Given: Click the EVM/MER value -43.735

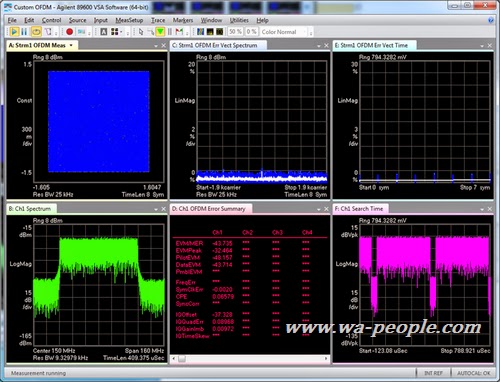Looking at the screenshot, I should (x=222, y=243).
